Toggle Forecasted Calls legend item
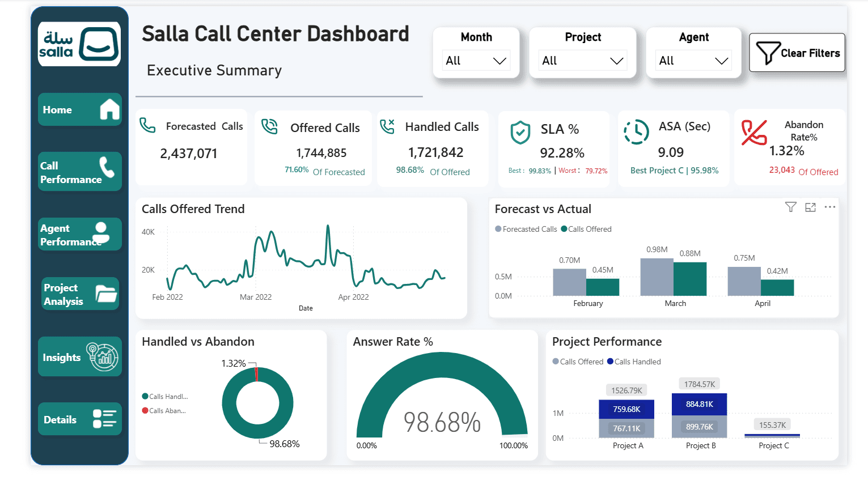This screenshot has width=868, height=480. click(526, 229)
